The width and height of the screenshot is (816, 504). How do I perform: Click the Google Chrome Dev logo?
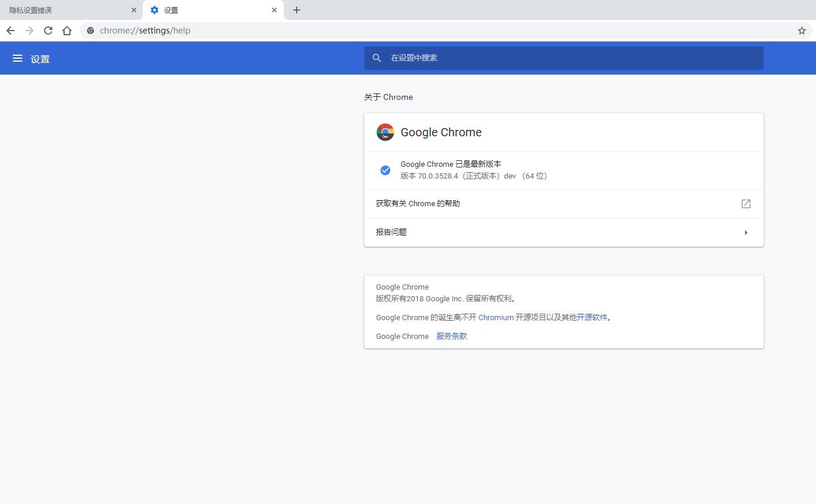[x=385, y=132]
